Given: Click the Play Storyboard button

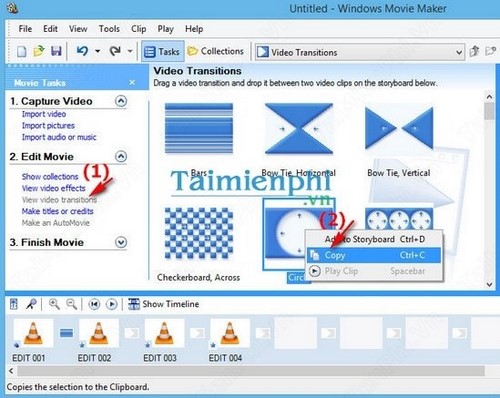Looking at the screenshot, I should pyautogui.click(x=112, y=304).
